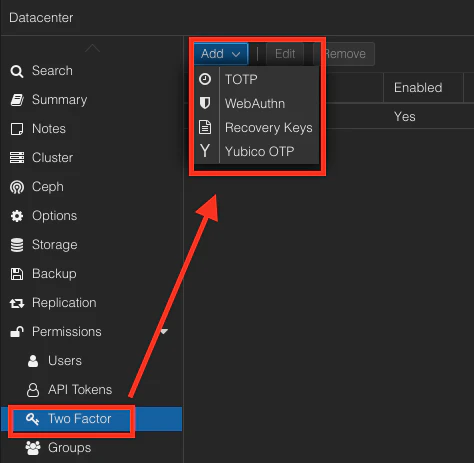The width and height of the screenshot is (474, 463).
Task: Open the Replication section
Action: (x=91, y=303)
